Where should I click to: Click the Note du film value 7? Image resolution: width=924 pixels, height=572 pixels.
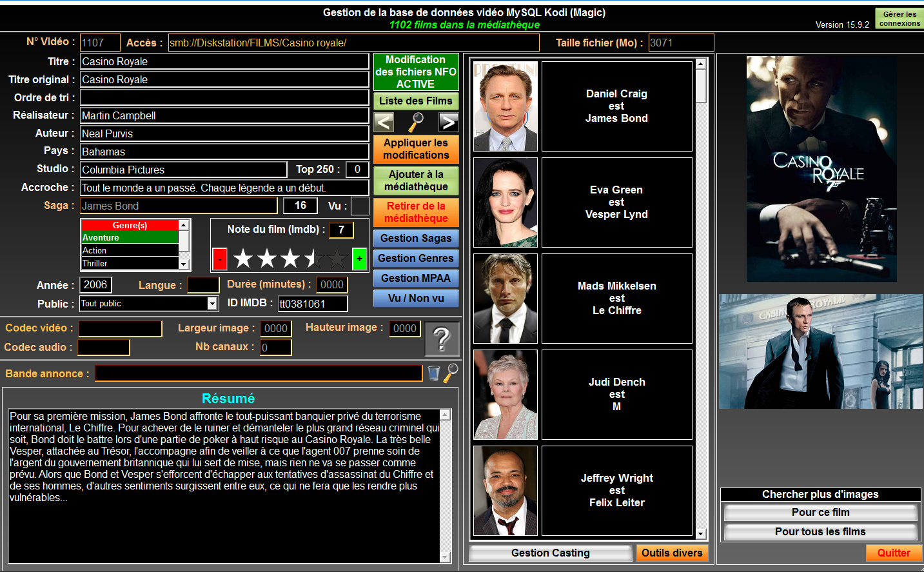341,230
